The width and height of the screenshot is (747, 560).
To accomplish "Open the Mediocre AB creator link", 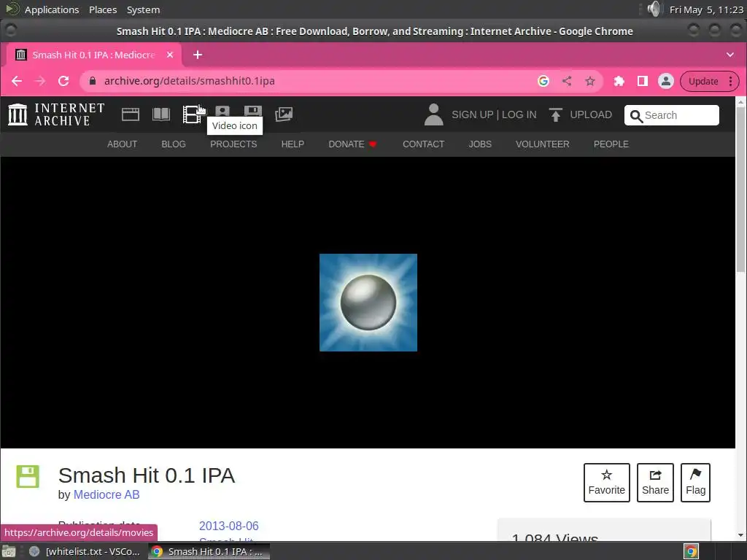I will 107,495.
